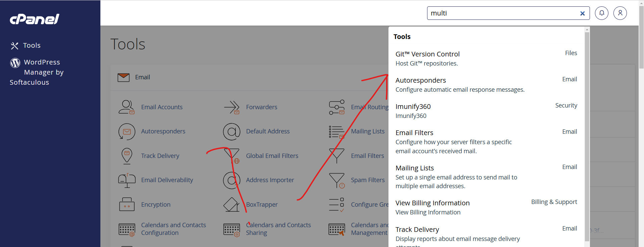Choose Mailing Lists in the search dropdown
This screenshot has width=644, height=247.
click(414, 168)
